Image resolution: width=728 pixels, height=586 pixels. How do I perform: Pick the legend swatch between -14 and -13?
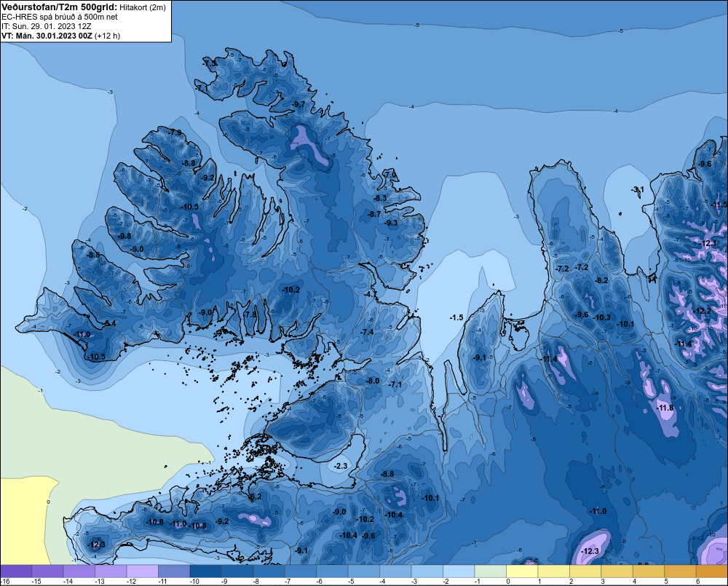[79, 571]
